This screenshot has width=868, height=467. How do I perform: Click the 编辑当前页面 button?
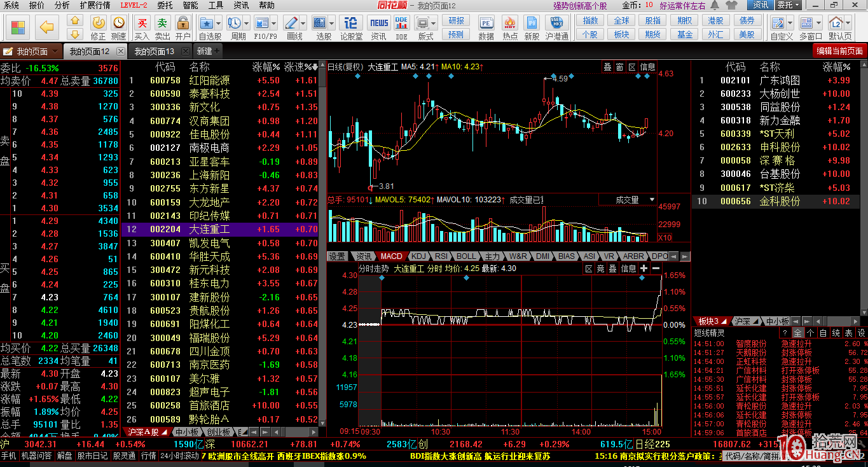839,51
